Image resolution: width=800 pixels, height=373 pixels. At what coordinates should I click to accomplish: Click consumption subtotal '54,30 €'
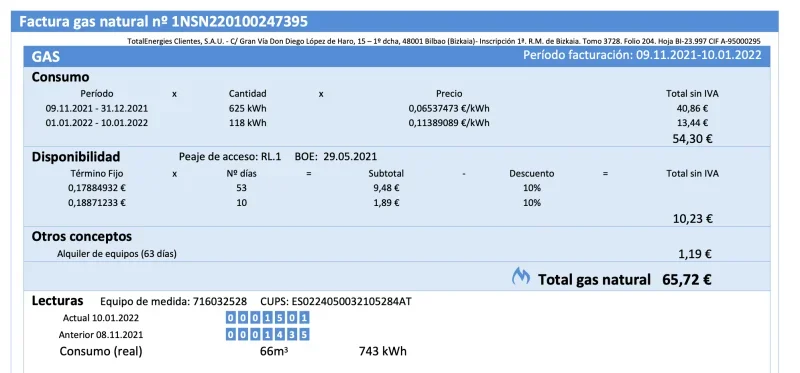(692, 138)
